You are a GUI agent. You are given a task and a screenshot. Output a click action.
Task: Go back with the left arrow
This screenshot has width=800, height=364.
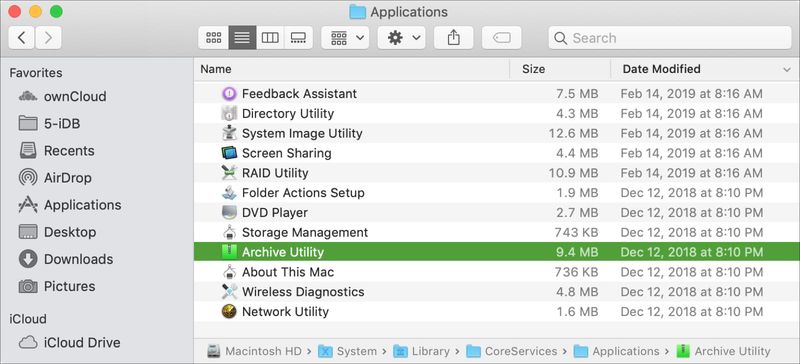click(21, 38)
